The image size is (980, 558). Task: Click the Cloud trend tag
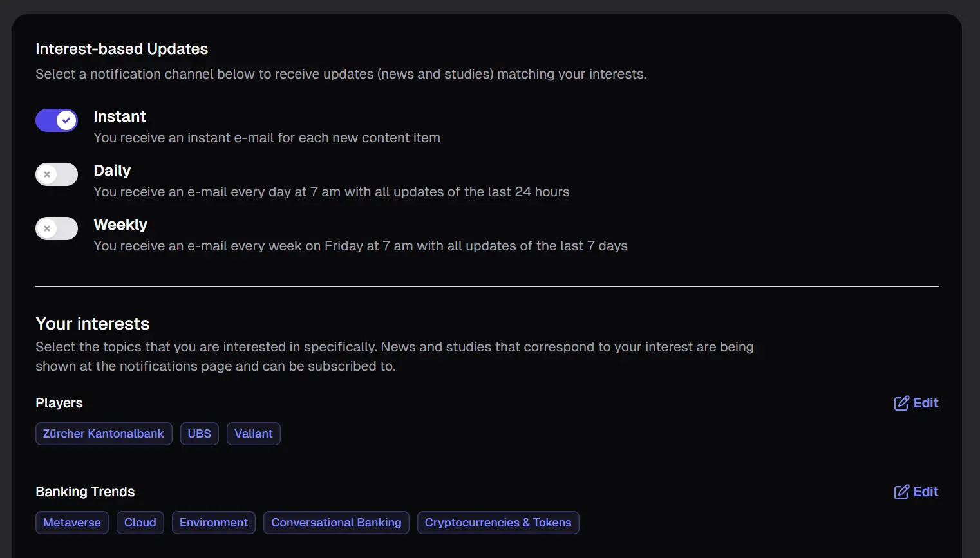[140, 523]
